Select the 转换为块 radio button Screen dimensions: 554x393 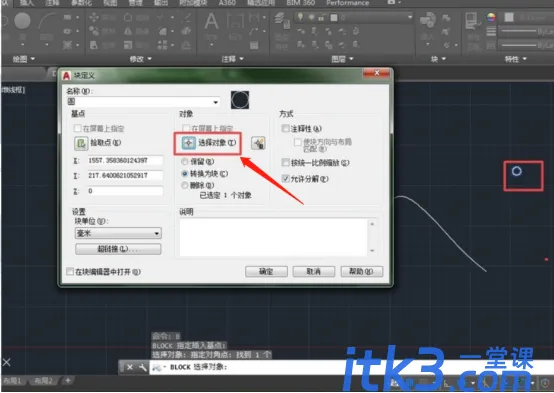[184, 174]
